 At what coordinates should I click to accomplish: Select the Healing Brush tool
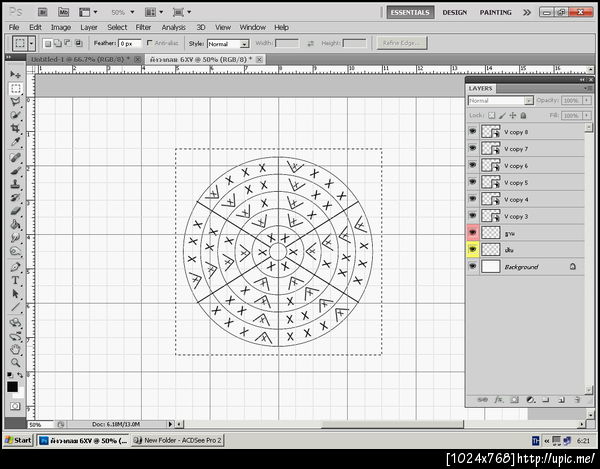[x=15, y=158]
